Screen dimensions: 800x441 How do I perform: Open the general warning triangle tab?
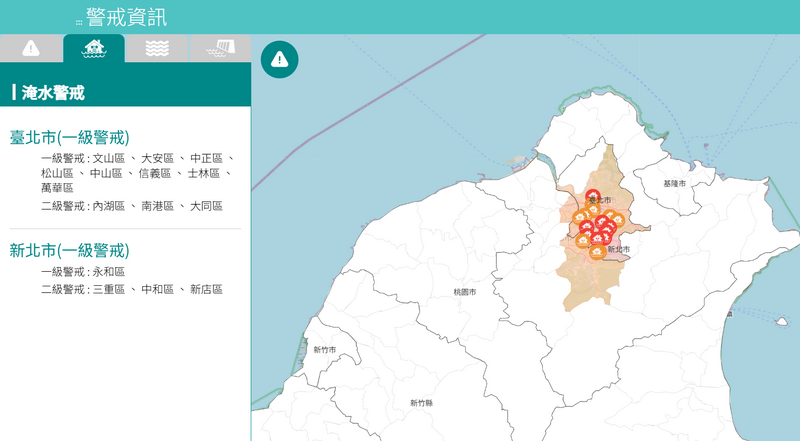(x=31, y=48)
